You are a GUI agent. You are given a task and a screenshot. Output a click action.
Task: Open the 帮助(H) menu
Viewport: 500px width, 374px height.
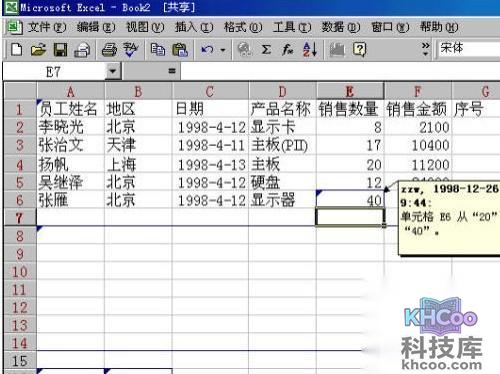click(x=439, y=27)
